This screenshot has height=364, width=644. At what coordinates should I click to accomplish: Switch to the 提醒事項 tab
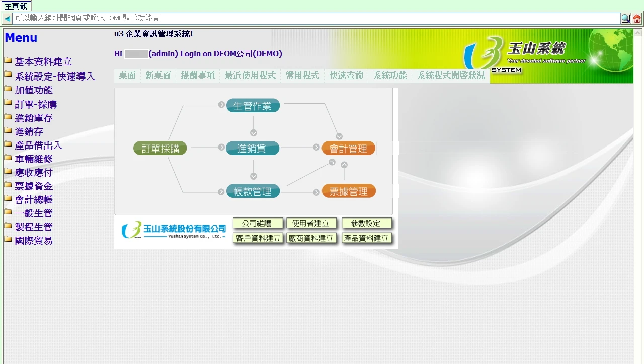pyautogui.click(x=198, y=76)
